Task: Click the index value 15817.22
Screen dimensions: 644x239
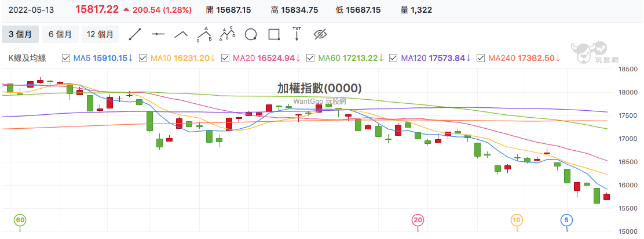Action: click(97, 10)
